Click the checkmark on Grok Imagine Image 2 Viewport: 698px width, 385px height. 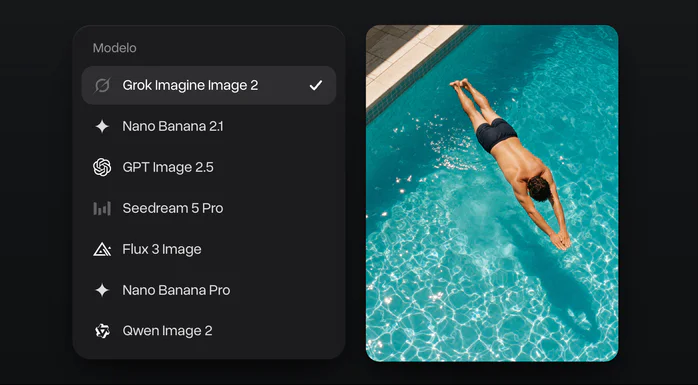(x=316, y=85)
